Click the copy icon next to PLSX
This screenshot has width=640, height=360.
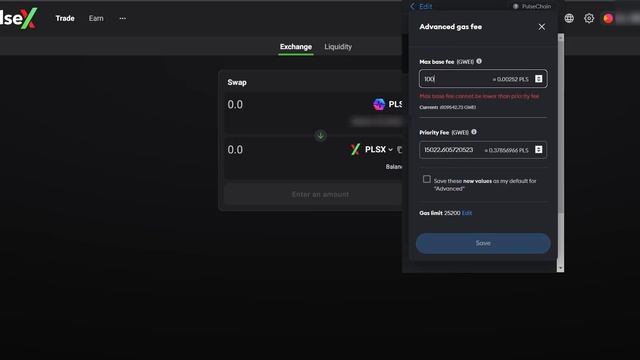point(399,150)
